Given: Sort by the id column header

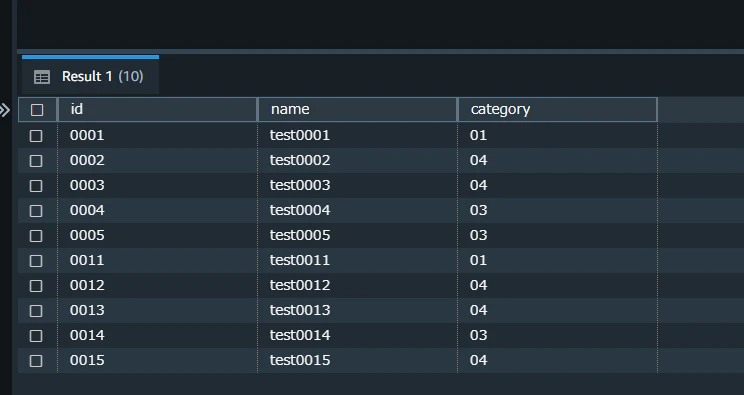Looking at the screenshot, I should coord(157,110).
